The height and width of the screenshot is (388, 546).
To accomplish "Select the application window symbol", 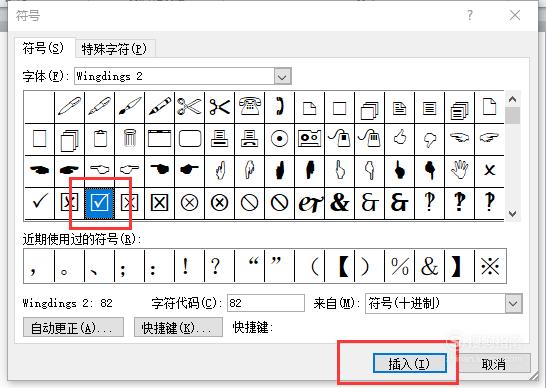I will click(x=159, y=139).
